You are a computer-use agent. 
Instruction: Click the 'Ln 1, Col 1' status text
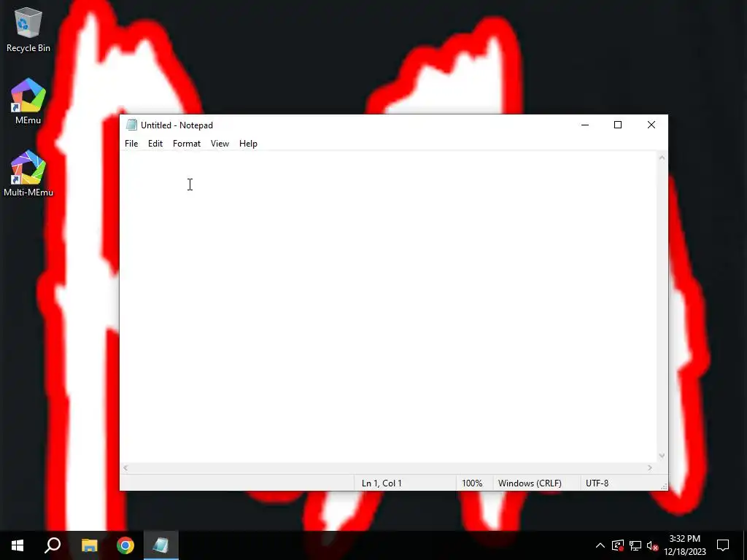click(x=382, y=483)
